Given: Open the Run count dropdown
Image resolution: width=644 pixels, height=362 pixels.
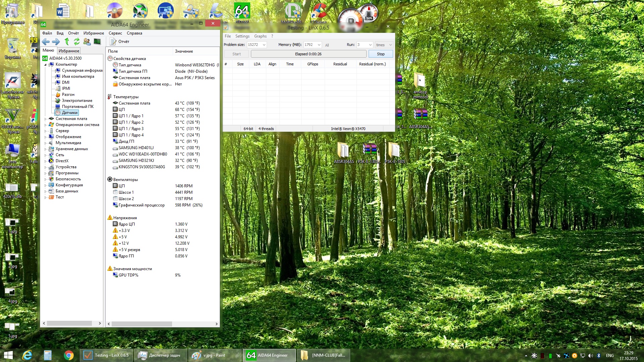Looking at the screenshot, I should (x=370, y=45).
